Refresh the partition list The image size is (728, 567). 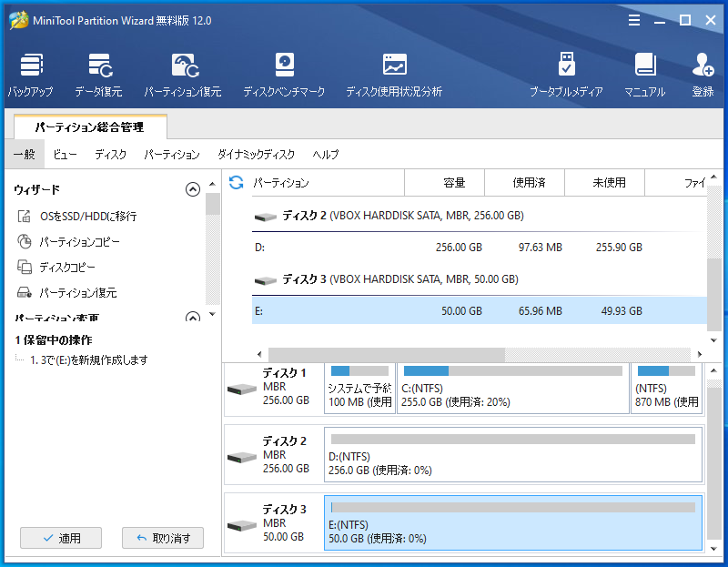pyautogui.click(x=237, y=183)
